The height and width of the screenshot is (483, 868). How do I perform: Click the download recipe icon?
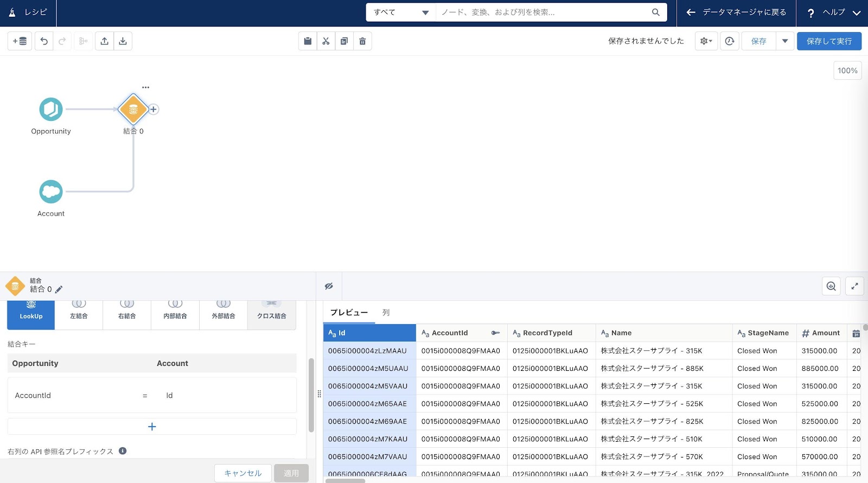pos(123,41)
